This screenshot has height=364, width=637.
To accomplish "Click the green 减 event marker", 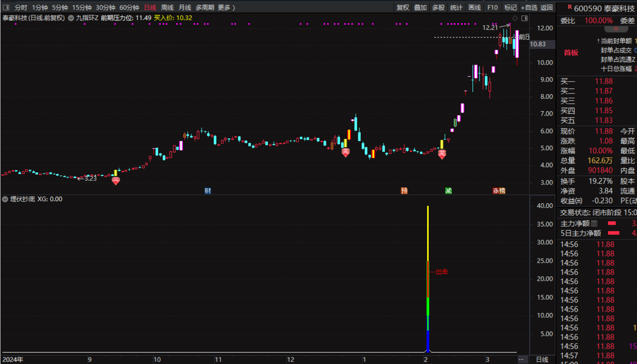I will tap(448, 191).
